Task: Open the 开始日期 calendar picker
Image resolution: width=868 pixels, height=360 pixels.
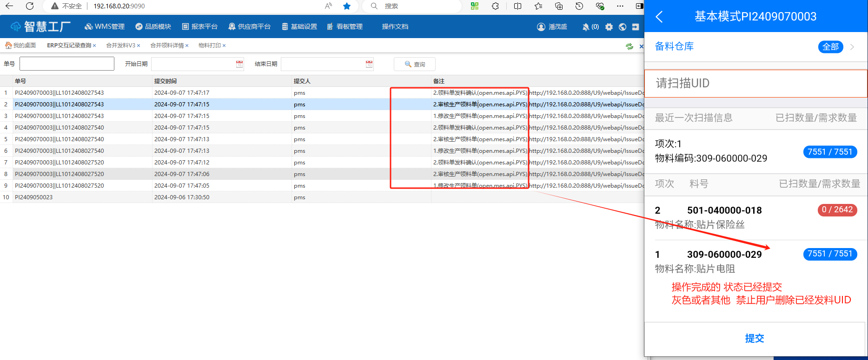Action: click(239, 64)
